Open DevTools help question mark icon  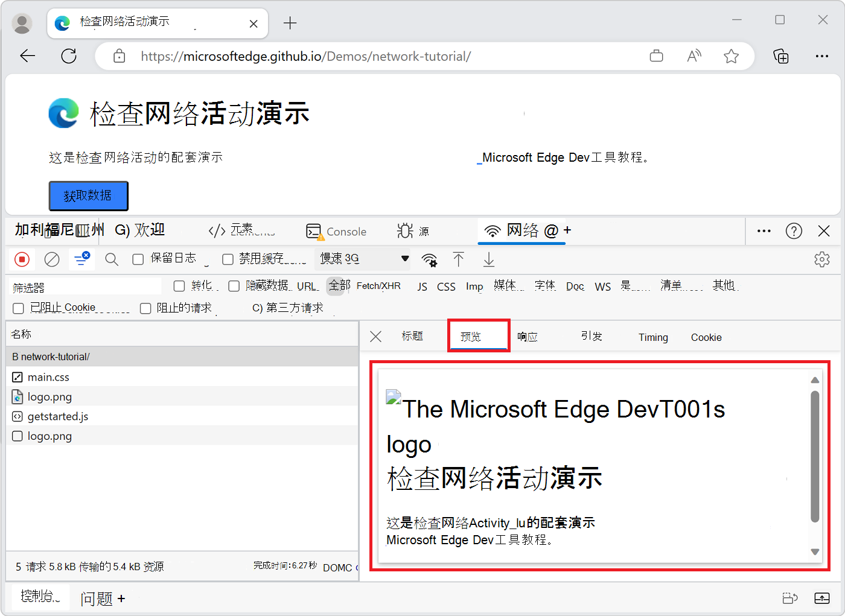coord(794,231)
